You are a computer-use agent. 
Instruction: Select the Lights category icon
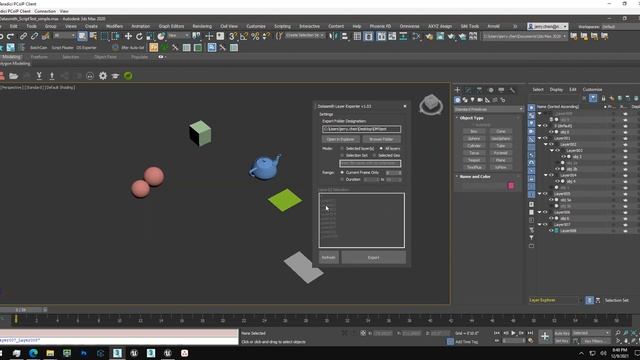(x=473, y=100)
